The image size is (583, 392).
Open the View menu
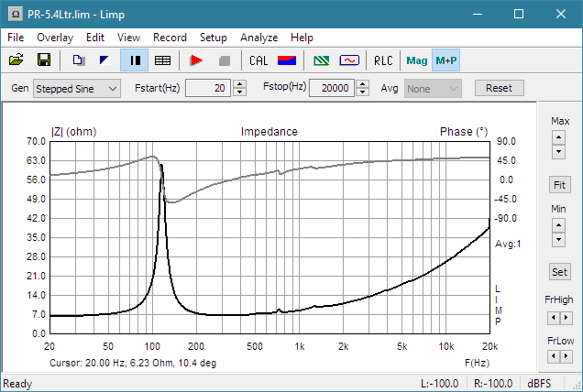pos(128,38)
